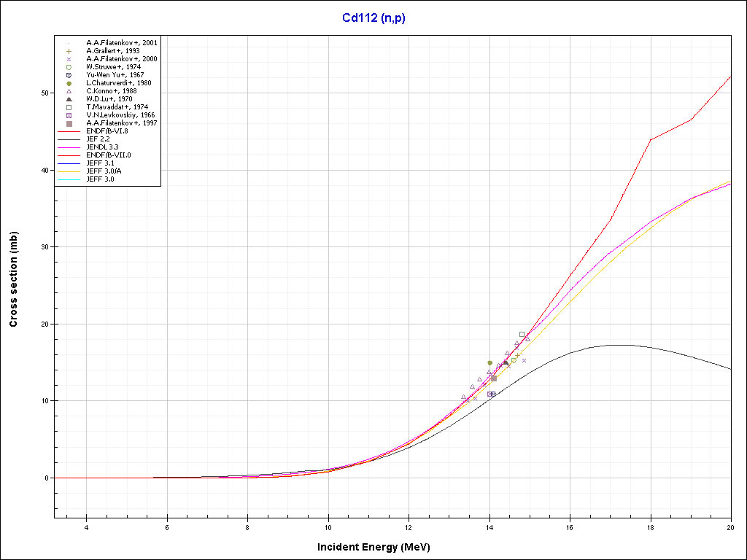Click the V.N.Levkovskiy, 1966 legend entry text
Viewport: 747px width, 560px height.
coord(120,115)
